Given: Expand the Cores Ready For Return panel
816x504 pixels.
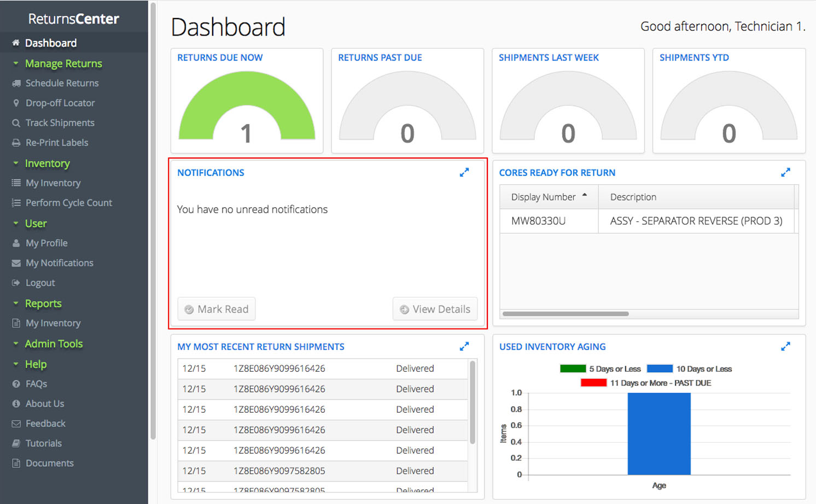Looking at the screenshot, I should pyautogui.click(x=785, y=172).
